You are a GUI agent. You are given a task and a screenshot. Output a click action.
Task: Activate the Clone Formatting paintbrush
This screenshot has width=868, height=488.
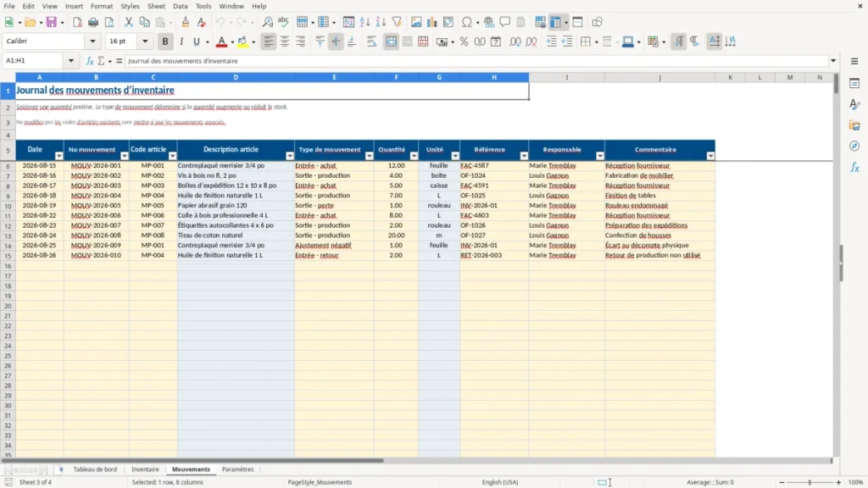click(186, 22)
